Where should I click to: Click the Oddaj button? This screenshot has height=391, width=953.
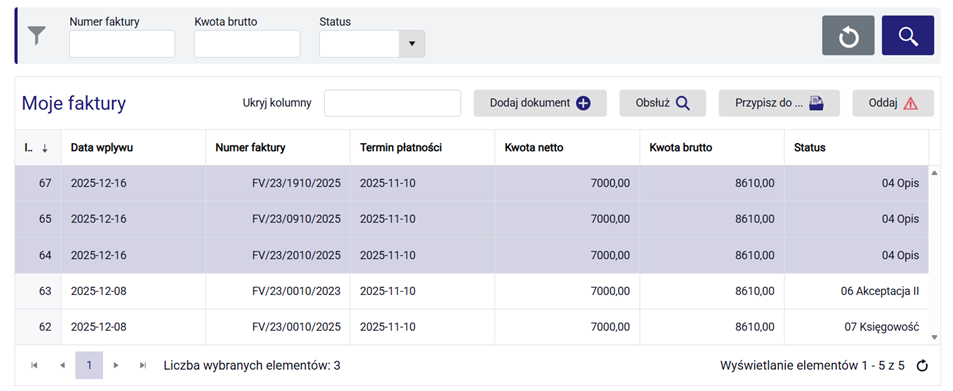point(893,103)
